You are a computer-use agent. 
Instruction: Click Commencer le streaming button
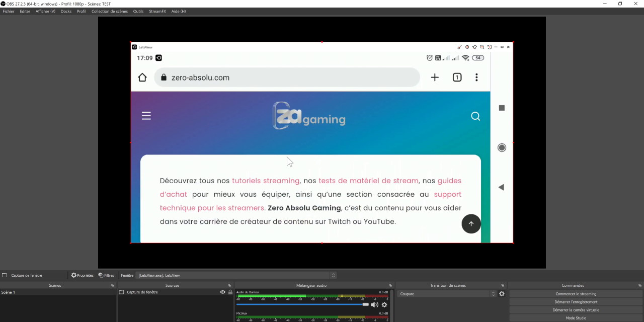(576, 294)
